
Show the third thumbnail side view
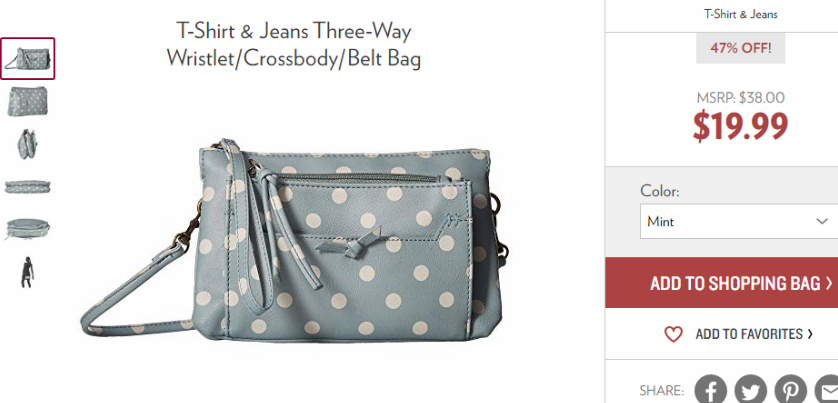point(27,144)
